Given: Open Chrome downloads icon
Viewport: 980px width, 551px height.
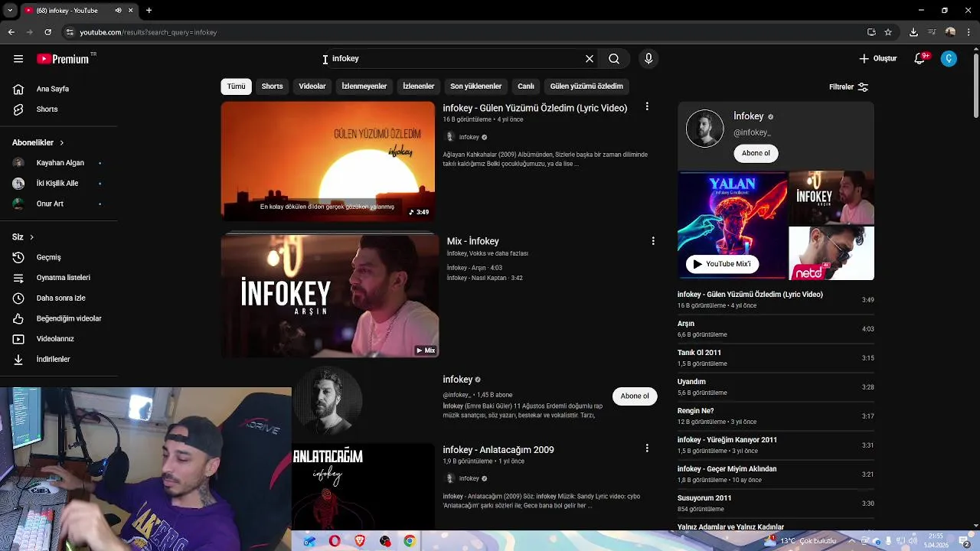Looking at the screenshot, I should pyautogui.click(x=913, y=32).
